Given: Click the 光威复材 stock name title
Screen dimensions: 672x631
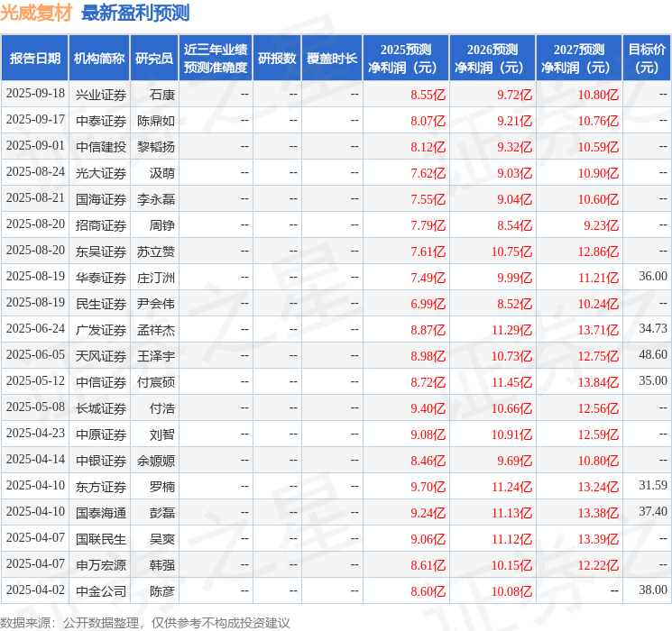Looking at the screenshot, I should (36, 13).
